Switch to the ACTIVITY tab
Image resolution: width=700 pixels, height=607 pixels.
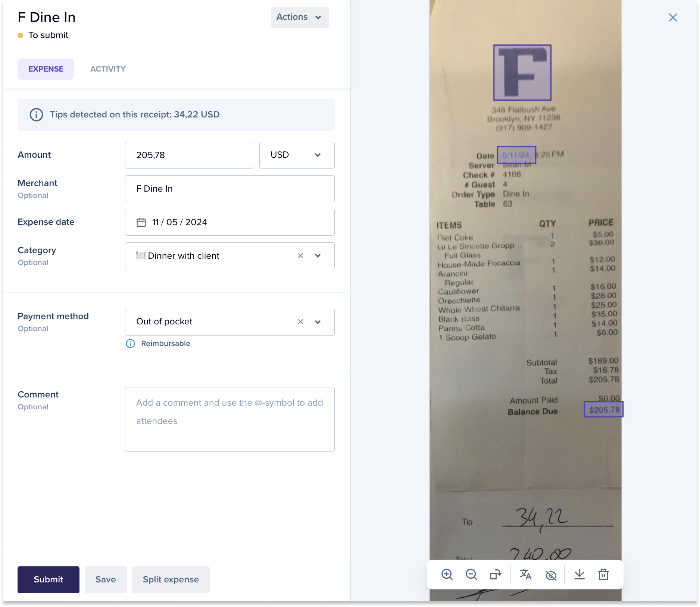pyautogui.click(x=108, y=69)
